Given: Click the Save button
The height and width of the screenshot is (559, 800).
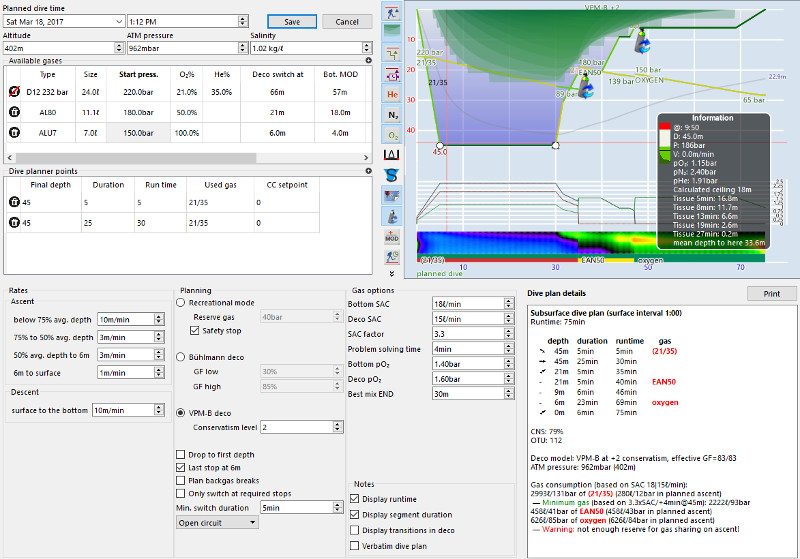Looking at the screenshot, I should point(292,21).
